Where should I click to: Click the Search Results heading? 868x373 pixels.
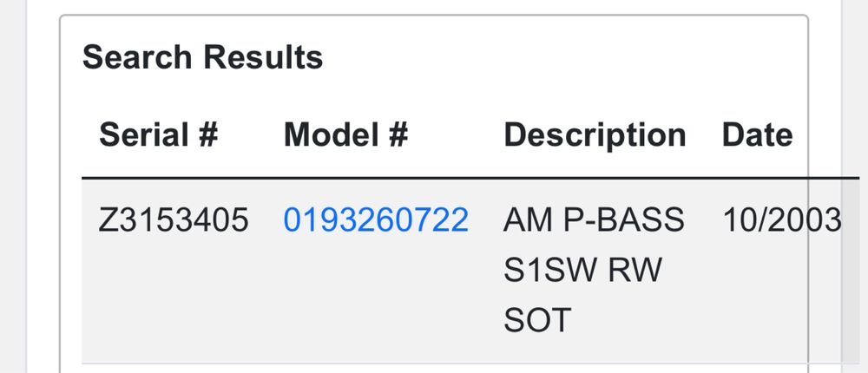pyautogui.click(x=202, y=58)
